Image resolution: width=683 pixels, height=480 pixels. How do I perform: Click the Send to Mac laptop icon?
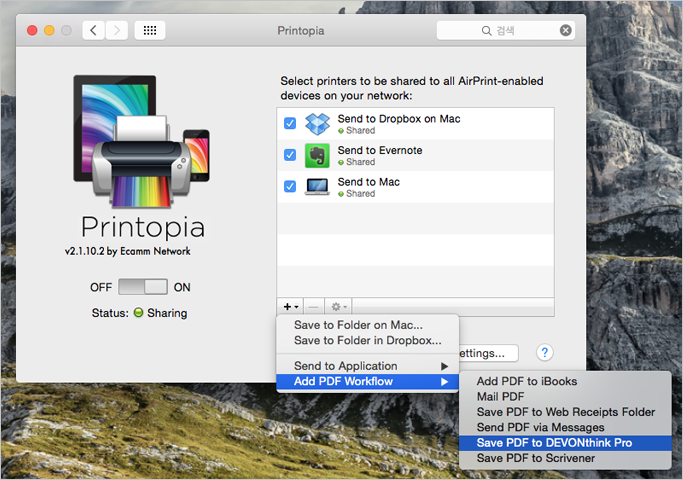click(x=317, y=187)
